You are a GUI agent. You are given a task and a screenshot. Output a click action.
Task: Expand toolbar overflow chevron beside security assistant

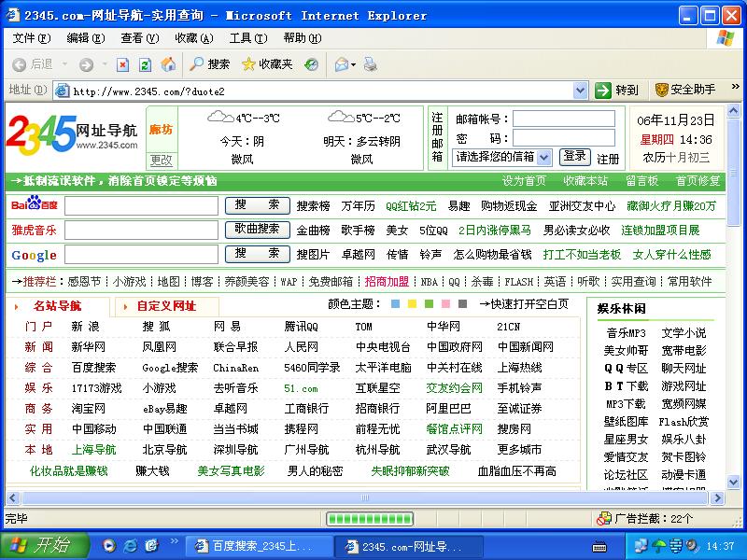point(736,87)
